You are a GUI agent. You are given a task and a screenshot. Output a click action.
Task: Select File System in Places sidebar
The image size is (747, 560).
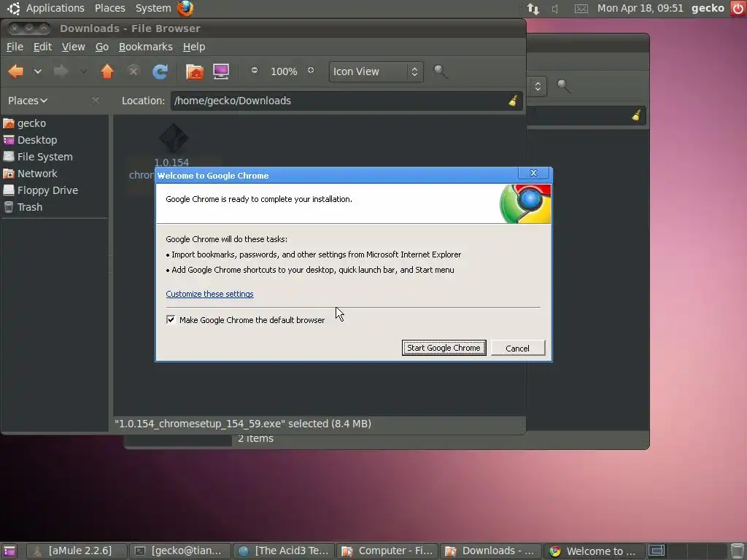pos(55,157)
